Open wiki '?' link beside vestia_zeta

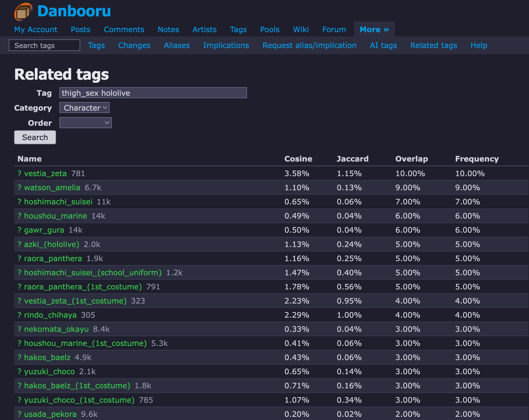20,173
